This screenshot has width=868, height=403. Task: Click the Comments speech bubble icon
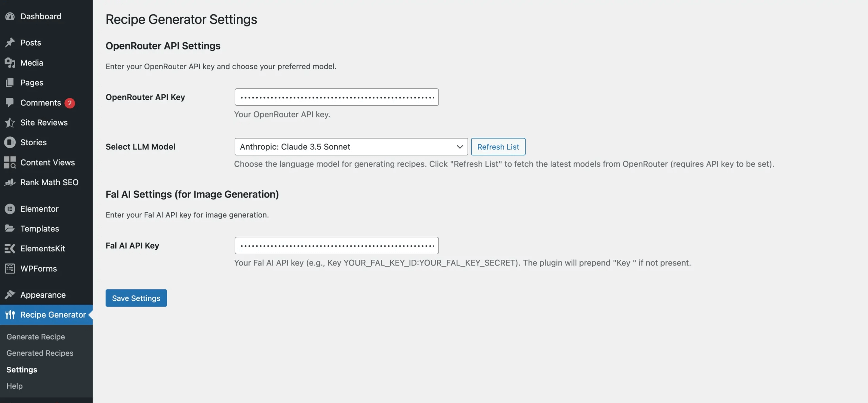(x=10, y=103)
